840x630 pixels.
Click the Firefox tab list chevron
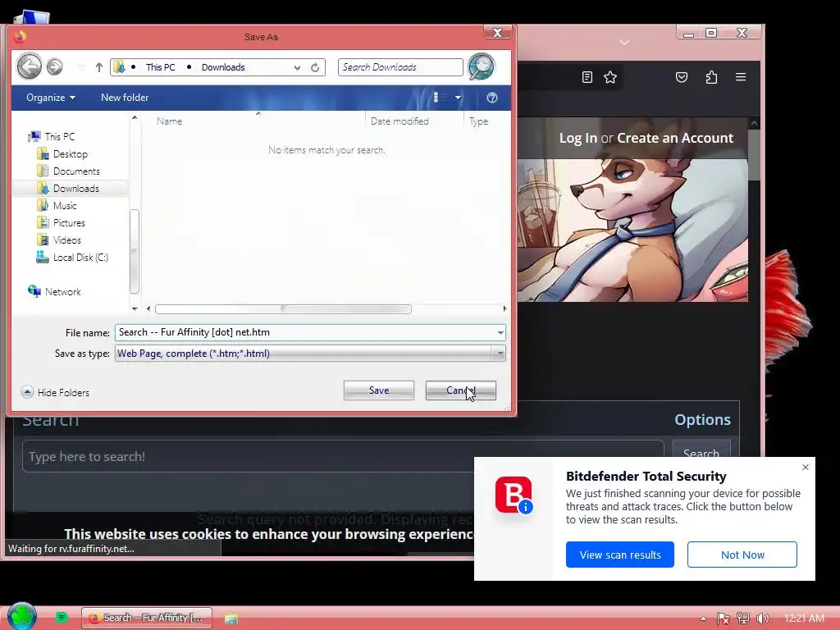pyautogui.click(x=624, y=42)
